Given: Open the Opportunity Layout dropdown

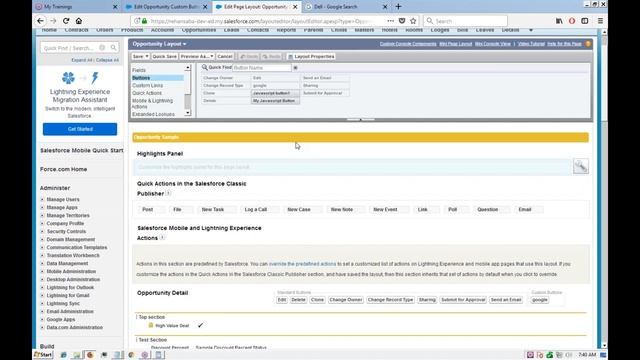Looking at the screenshot, I should 159,44.
